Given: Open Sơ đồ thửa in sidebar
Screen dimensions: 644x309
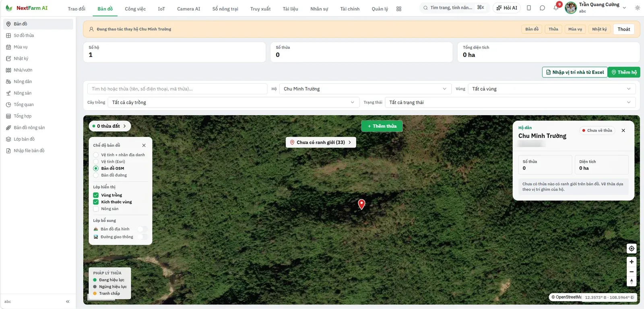Looking at the screenshot, I should coord(38,35).
